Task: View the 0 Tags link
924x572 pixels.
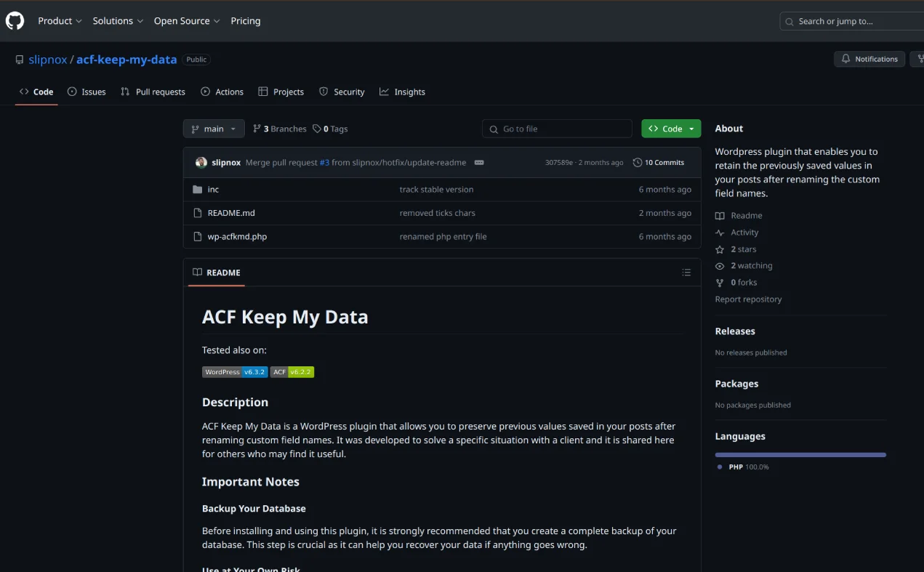Action: coord(330,129)
